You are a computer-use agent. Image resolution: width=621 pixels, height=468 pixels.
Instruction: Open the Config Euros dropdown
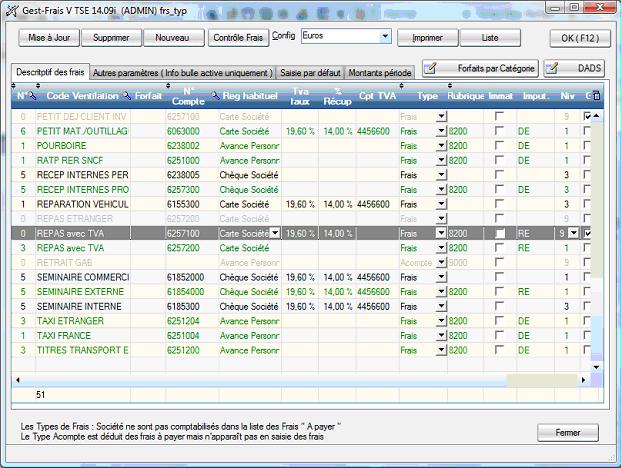385,37
